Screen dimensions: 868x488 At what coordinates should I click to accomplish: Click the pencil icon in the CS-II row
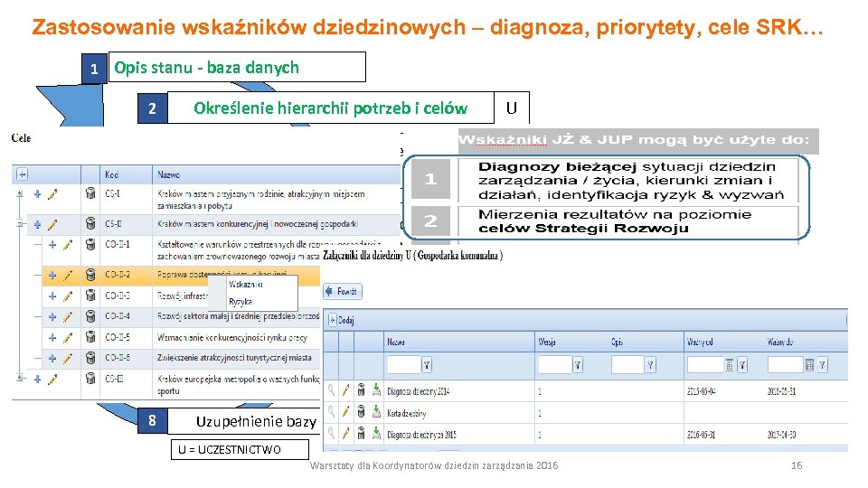tap(52, 224)
